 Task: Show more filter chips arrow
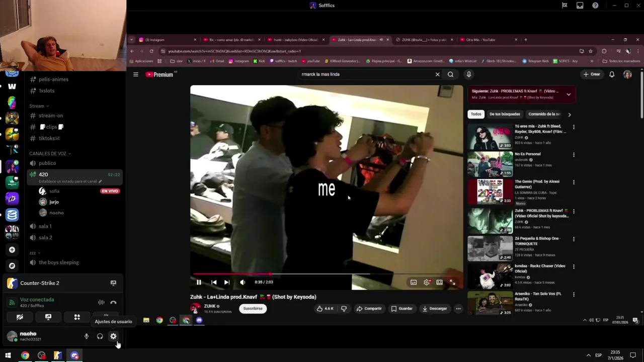point(569,115)
